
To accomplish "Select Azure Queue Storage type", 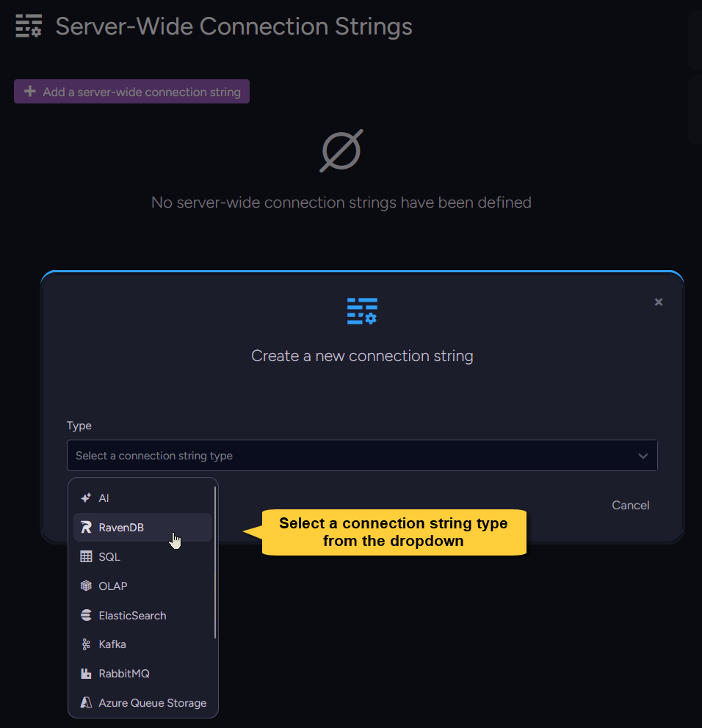I will point(142,702).
